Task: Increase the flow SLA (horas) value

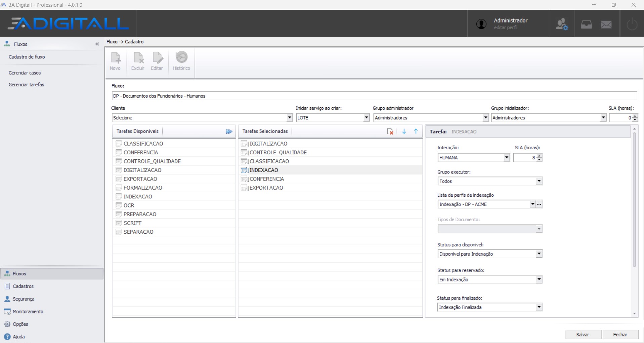Action: click(635, 116)
